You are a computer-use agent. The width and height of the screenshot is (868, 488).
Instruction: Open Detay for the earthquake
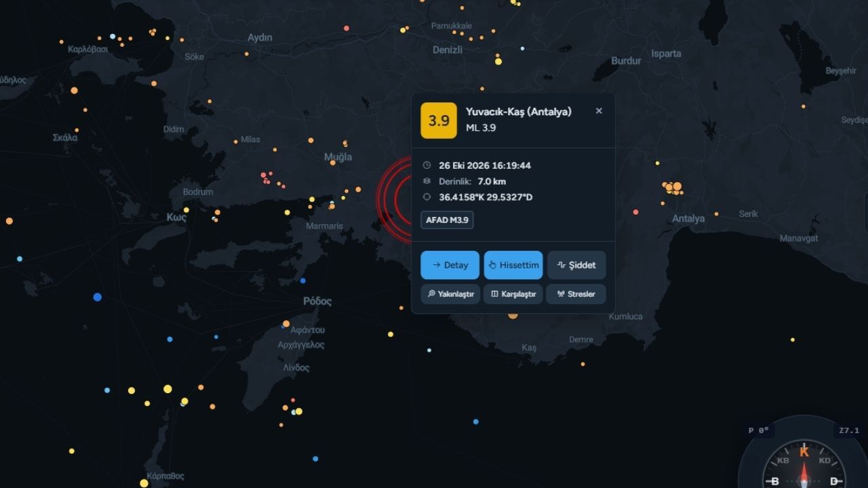click(x=450, y=265)
